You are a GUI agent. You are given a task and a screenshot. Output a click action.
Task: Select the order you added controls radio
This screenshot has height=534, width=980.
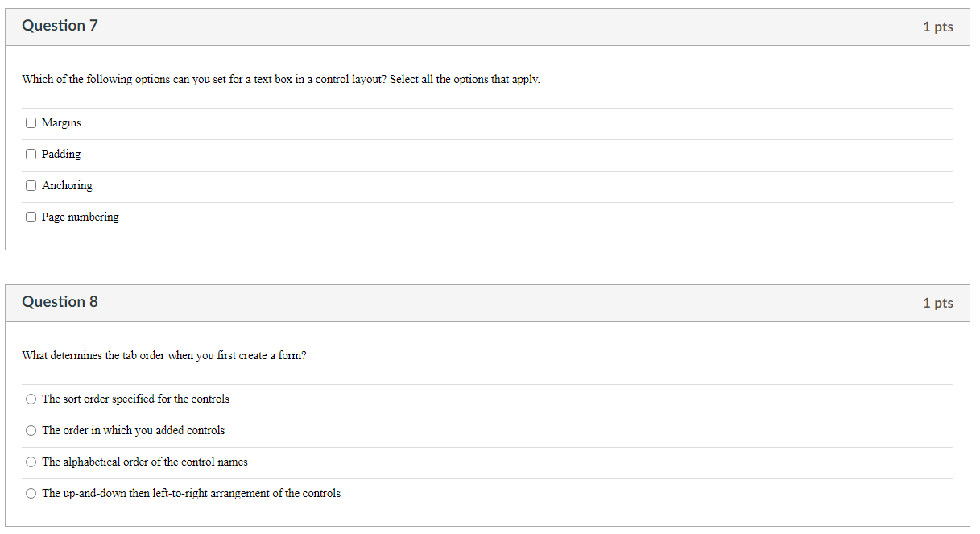[31, 431]
